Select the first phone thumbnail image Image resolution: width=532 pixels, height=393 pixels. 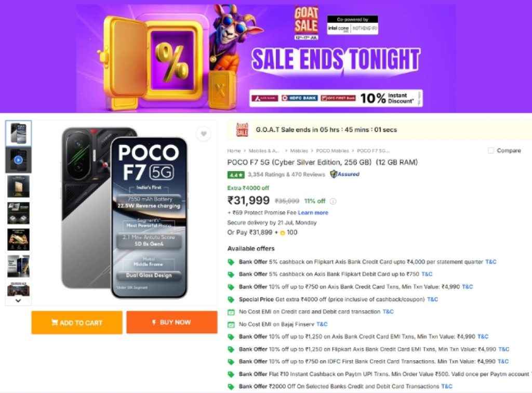[x=18, y=133]
